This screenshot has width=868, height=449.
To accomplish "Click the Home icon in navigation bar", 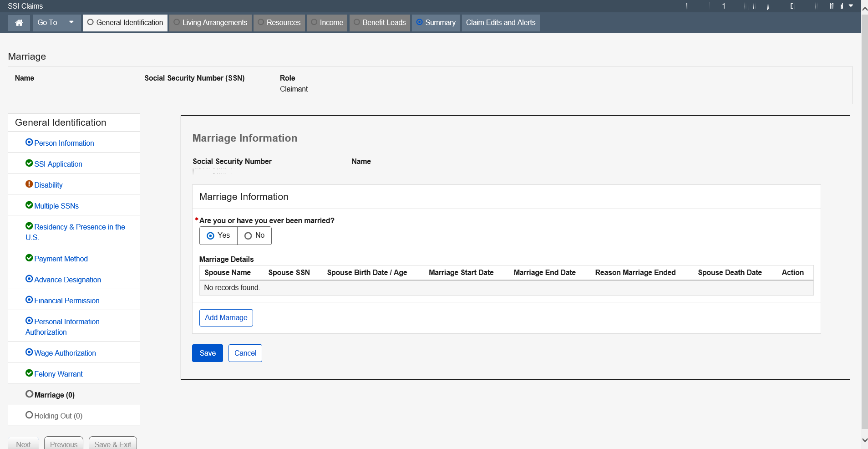I will 19,23.
